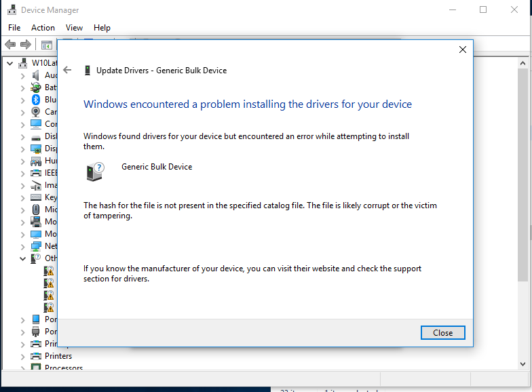Select the IEEE 1284.4 devices icon
The width and height of the screenshot is (532, 392).
tap(35, 173)
